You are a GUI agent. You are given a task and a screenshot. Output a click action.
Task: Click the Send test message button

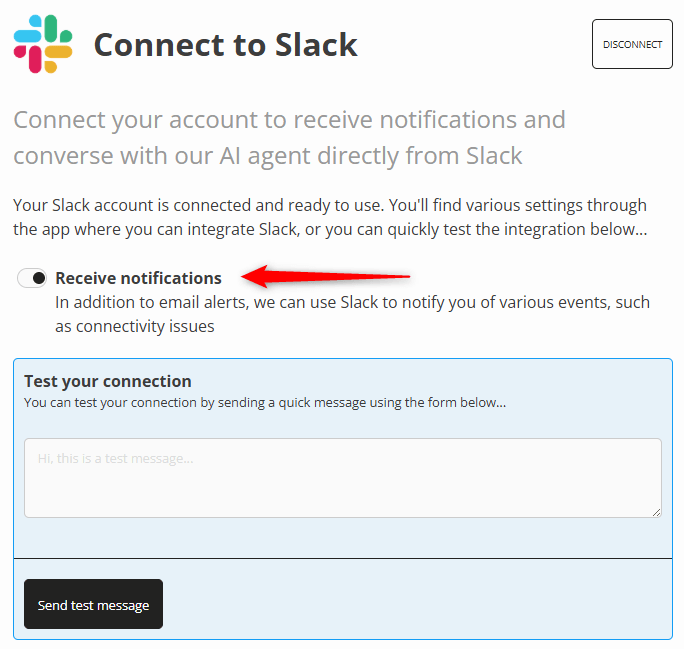(x=93, y=604)
